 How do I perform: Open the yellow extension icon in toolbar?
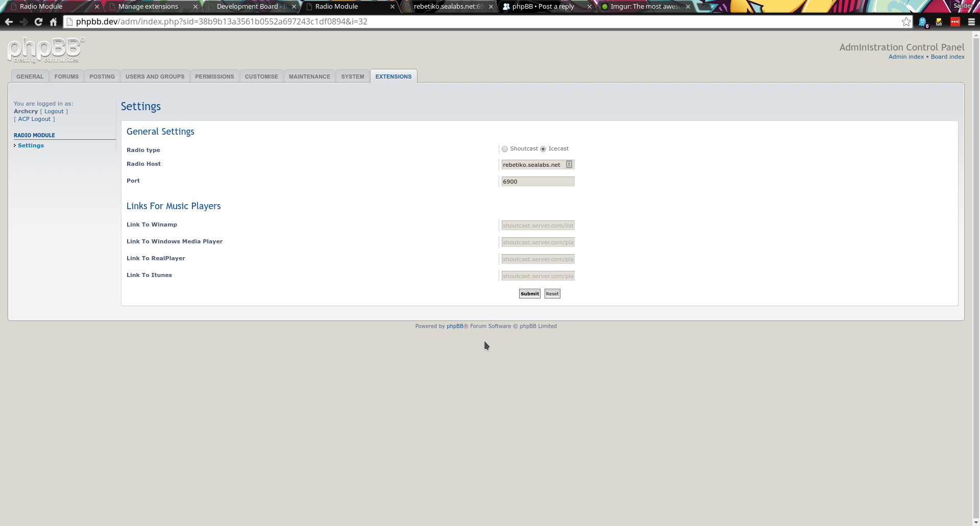[x=939, y=22]
